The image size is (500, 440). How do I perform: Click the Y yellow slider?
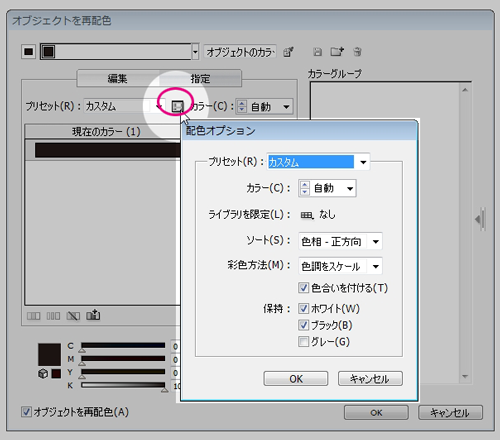tap(123, 372)
